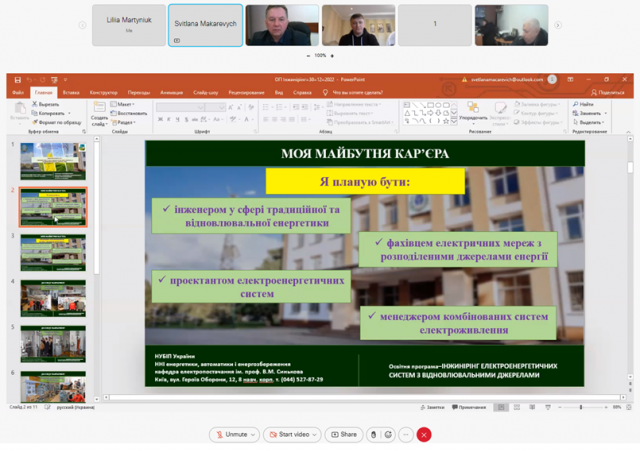Open the font name combo box
640x452 pixels.
tap(180, 107)
